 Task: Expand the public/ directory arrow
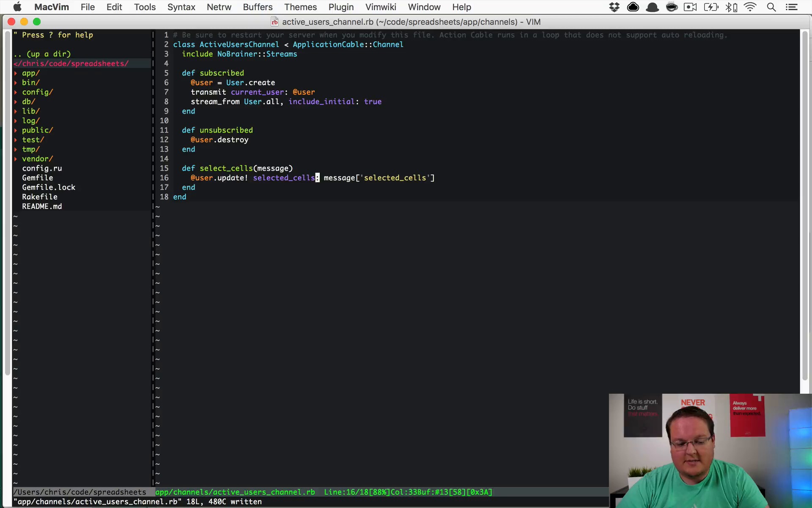click(x=16, y=130)
